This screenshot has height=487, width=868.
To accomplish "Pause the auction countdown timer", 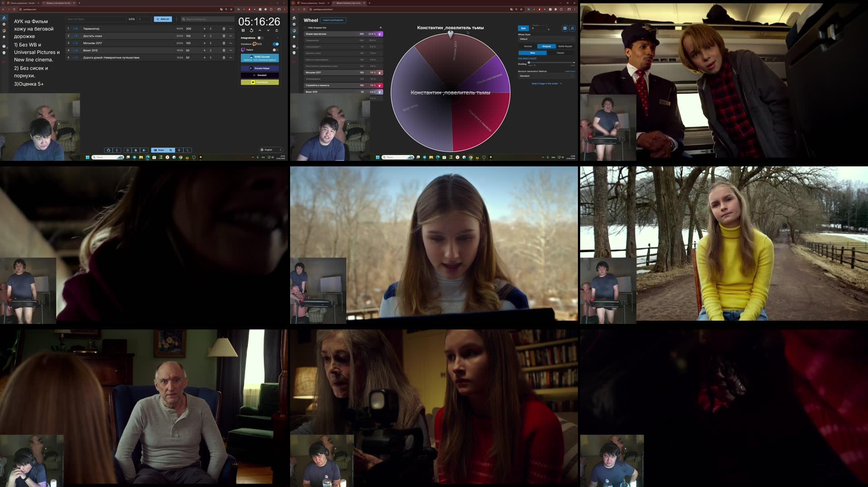I will coord(243,30).
